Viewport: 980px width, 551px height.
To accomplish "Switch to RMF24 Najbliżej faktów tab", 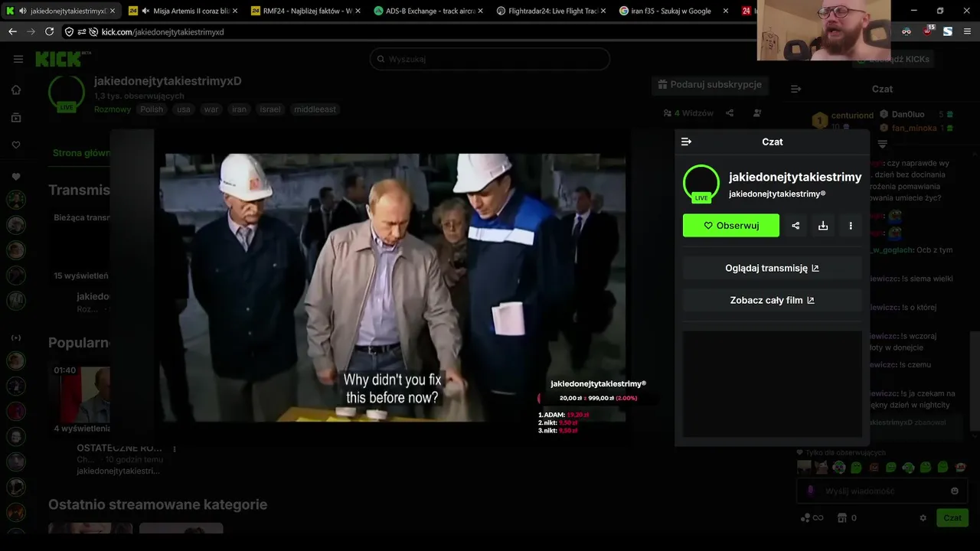I will coord(306,11).
